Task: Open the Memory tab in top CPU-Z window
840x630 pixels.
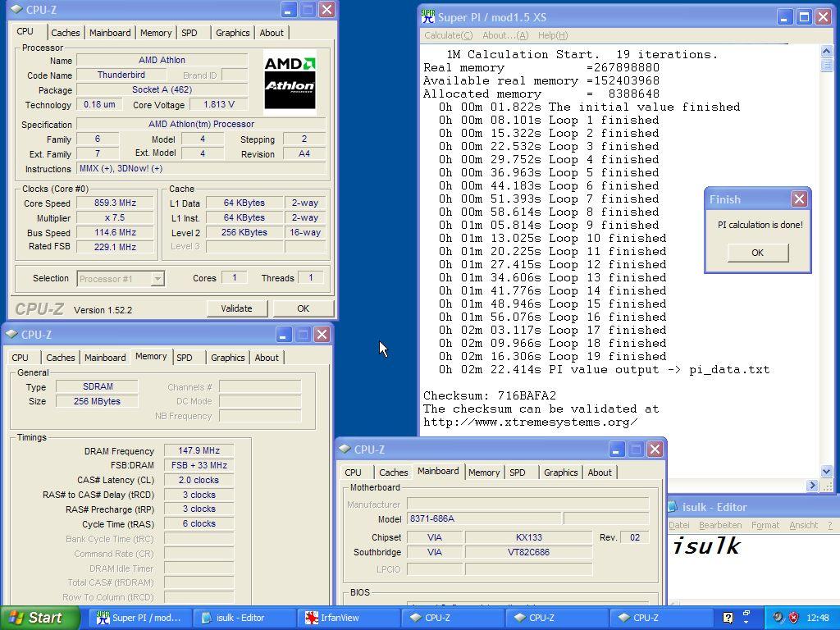Action: (x=156, y=33)
